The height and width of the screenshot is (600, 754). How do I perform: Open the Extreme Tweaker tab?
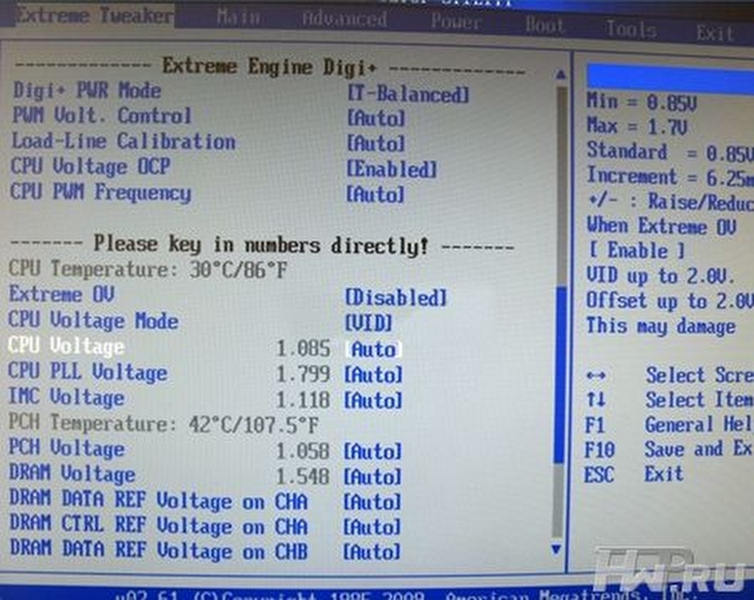coord(93,15)
